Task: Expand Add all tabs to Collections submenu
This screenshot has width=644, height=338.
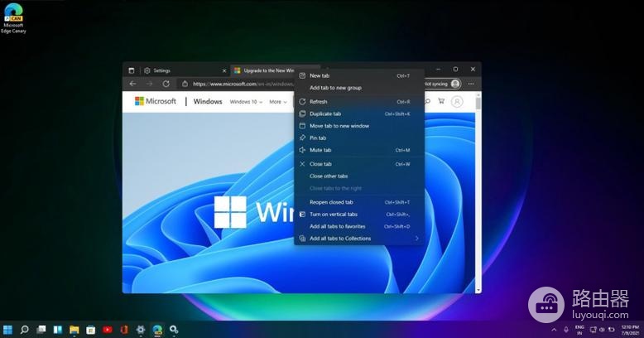Action: (359, 239)
